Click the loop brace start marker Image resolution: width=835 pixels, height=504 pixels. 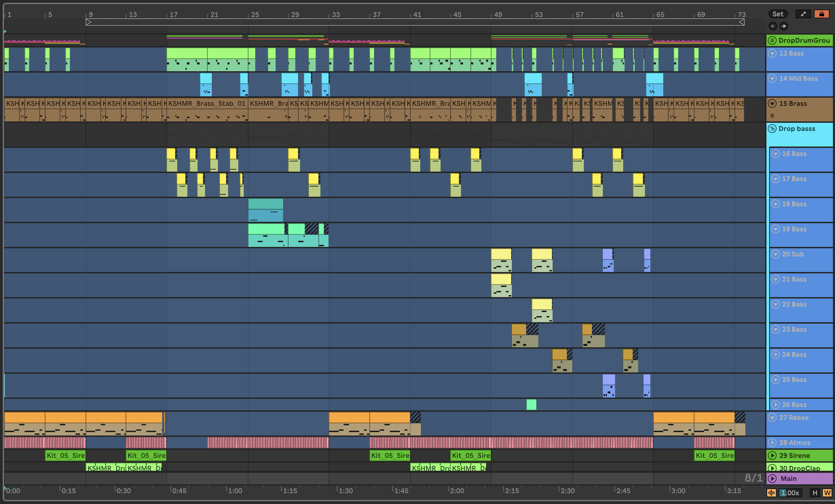(x=89, y=22)
